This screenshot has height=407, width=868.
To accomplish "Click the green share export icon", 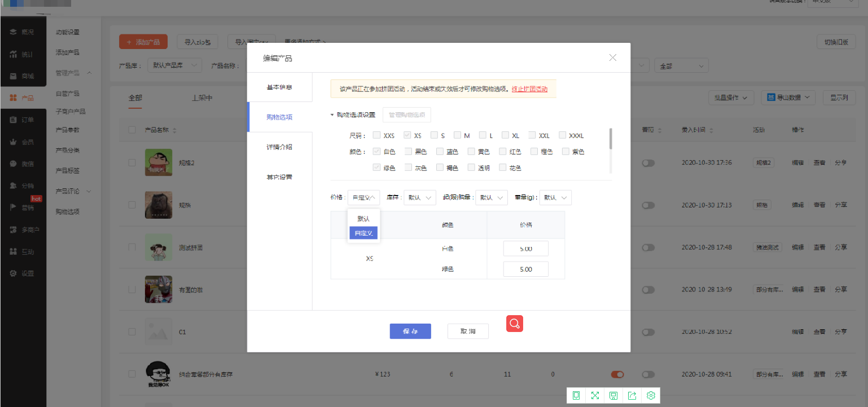I will pos(632,396).
